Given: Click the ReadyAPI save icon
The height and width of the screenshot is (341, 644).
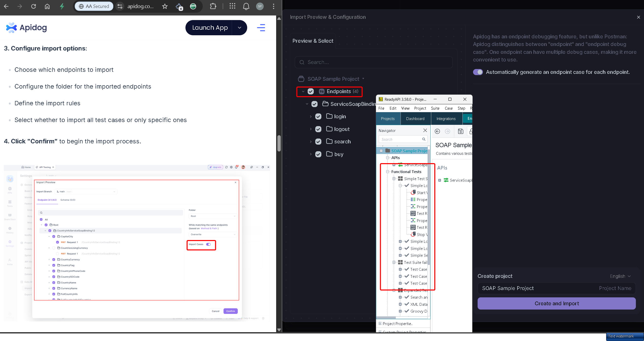Looking at the screenshot, I should [x=460, y=131].
